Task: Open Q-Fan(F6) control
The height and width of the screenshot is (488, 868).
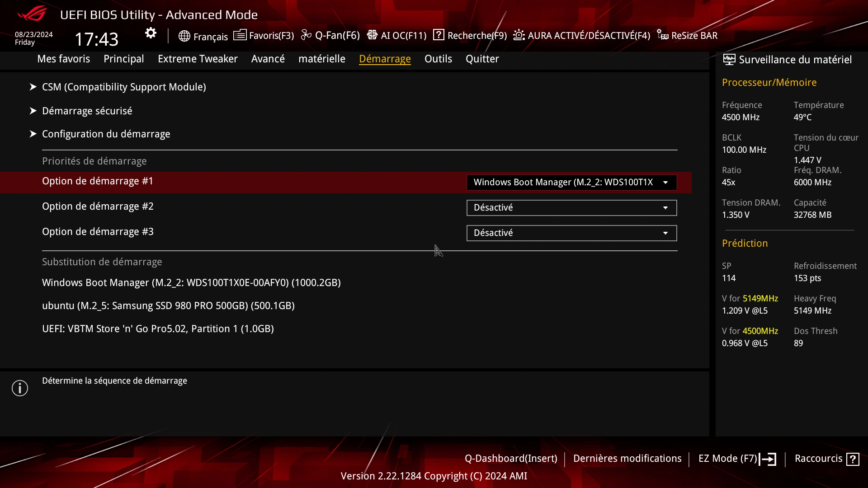Action: click(337, 36)
